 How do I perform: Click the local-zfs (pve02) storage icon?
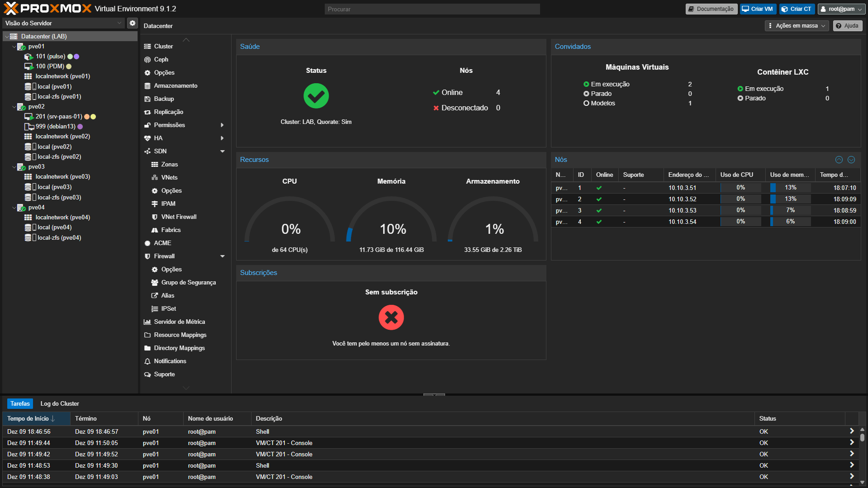pyautogui.click(x=28, y=157)
